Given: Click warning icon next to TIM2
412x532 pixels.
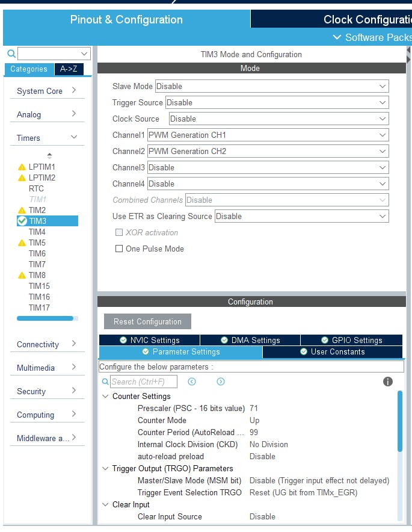Looking at the screenshot, I should (x=22, y=211).
